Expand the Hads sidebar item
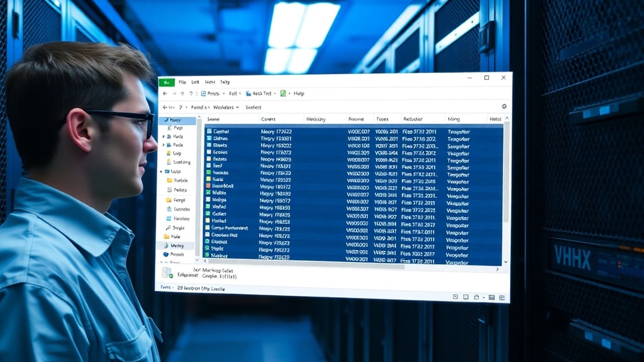 [x=164, y=136]
